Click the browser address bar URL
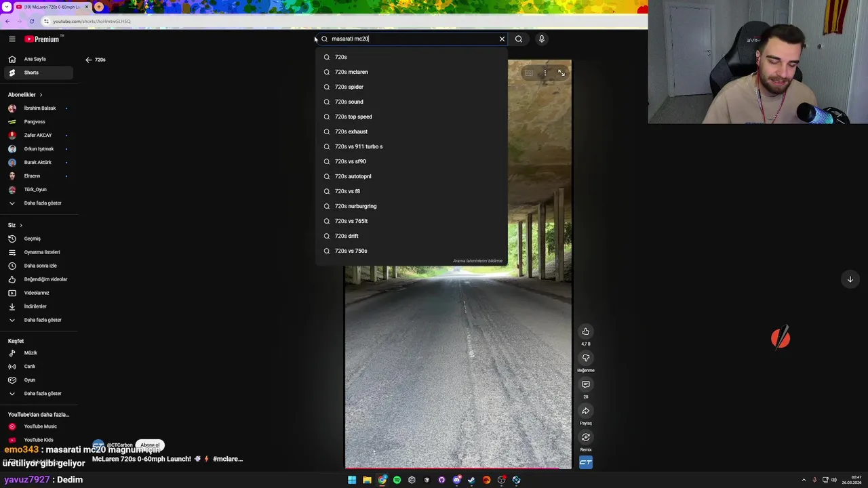This screenshot has height=488, width=868. coord(92,21)
